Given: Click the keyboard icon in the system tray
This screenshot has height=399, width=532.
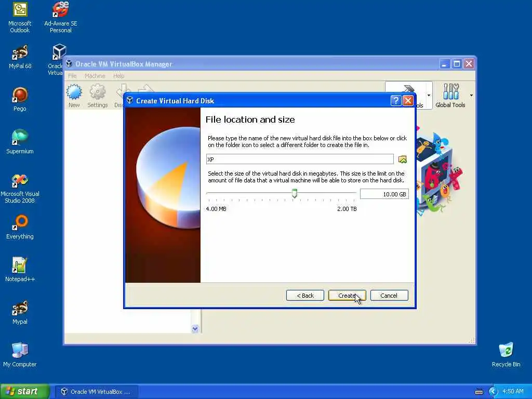Looking at the screenshot, I should (x=478, y=392).
